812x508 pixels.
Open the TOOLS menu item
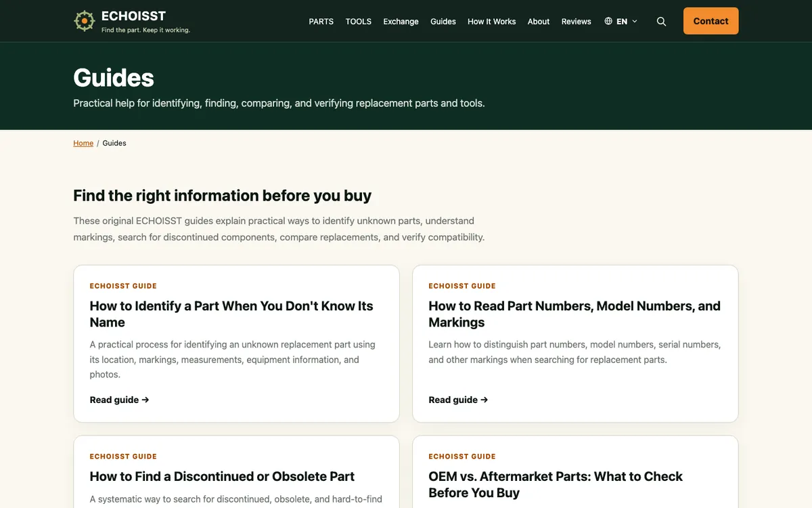click(358, 22)
